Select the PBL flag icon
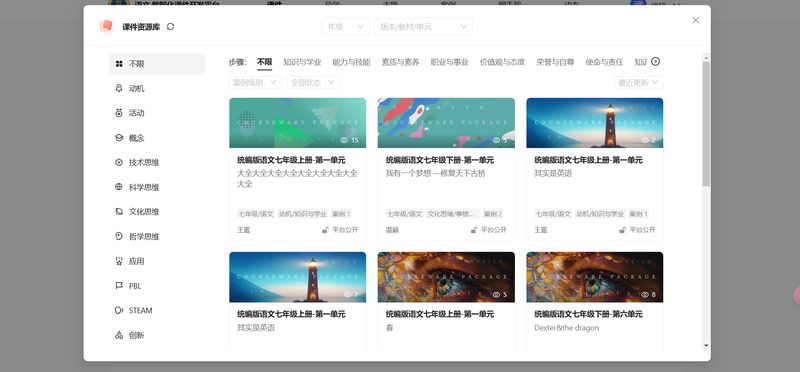800x372 pixels. click(119, 285)
